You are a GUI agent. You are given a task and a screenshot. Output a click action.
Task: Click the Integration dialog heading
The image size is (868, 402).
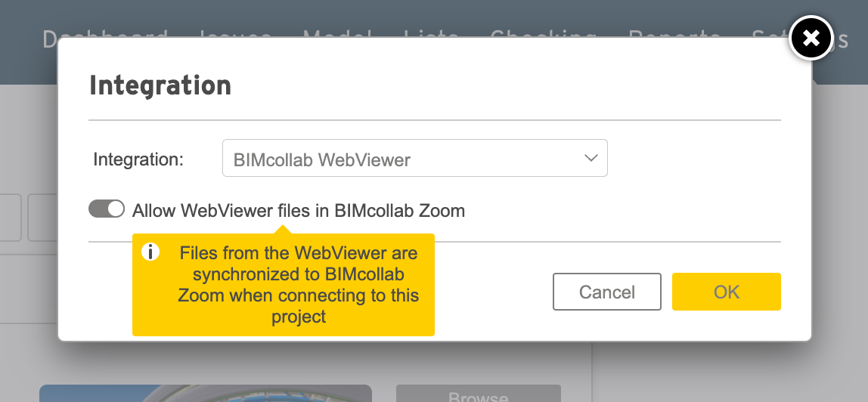pyautogui.click(x=160, y=85)
